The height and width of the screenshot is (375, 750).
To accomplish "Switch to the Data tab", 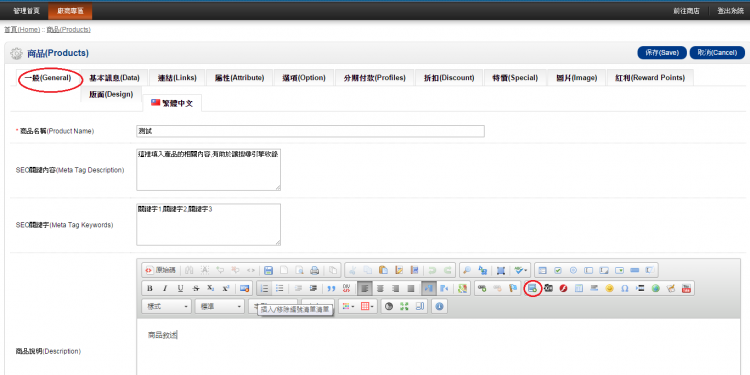I will coord(114,77).
